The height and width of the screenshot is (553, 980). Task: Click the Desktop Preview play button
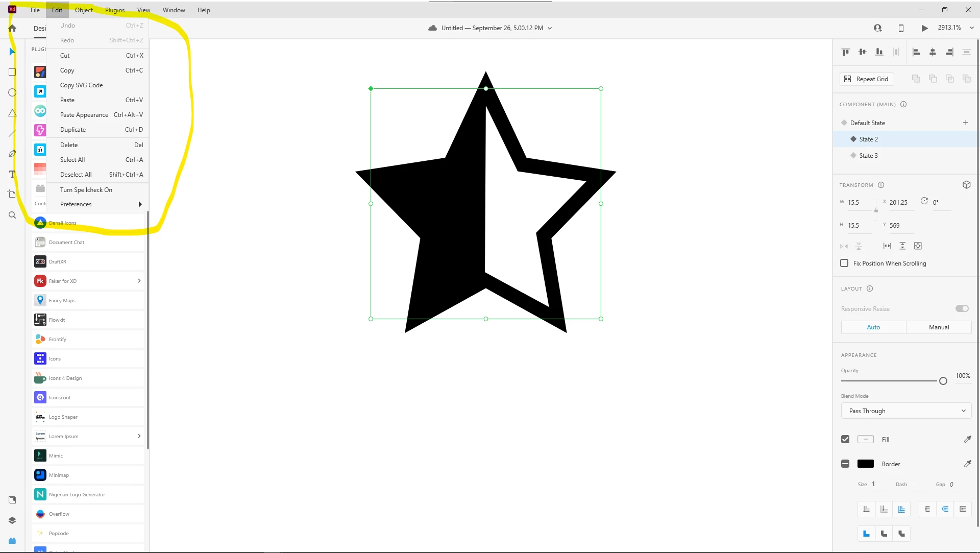coord(924,28)
